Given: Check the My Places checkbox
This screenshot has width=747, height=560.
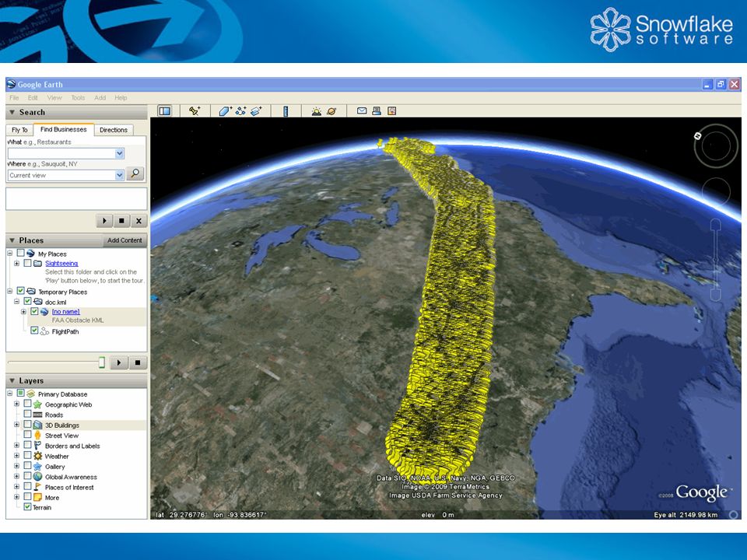Looking at the screenshot, I should pyautogui.click(x=20, y=253).
